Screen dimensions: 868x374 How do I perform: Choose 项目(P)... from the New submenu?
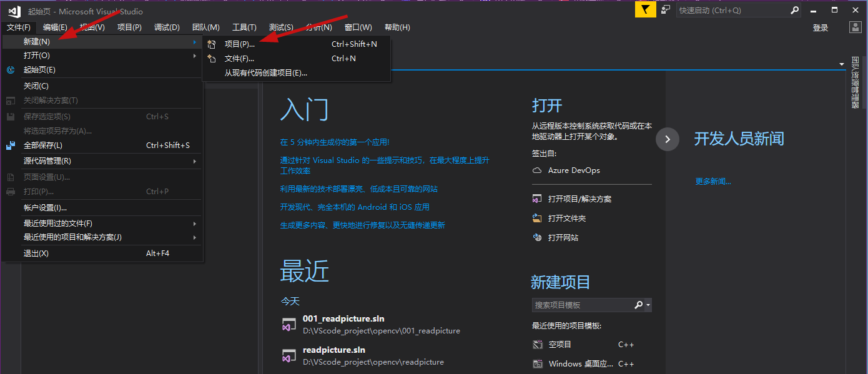297,44
